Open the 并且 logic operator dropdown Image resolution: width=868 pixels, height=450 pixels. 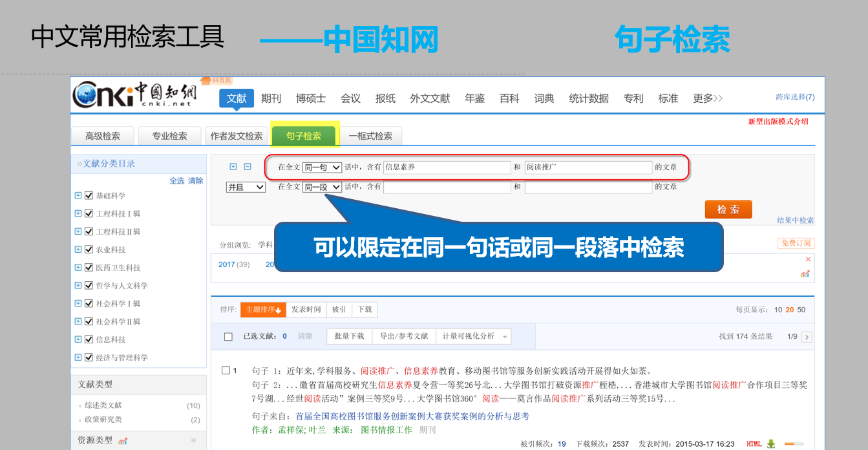[246, 187]
